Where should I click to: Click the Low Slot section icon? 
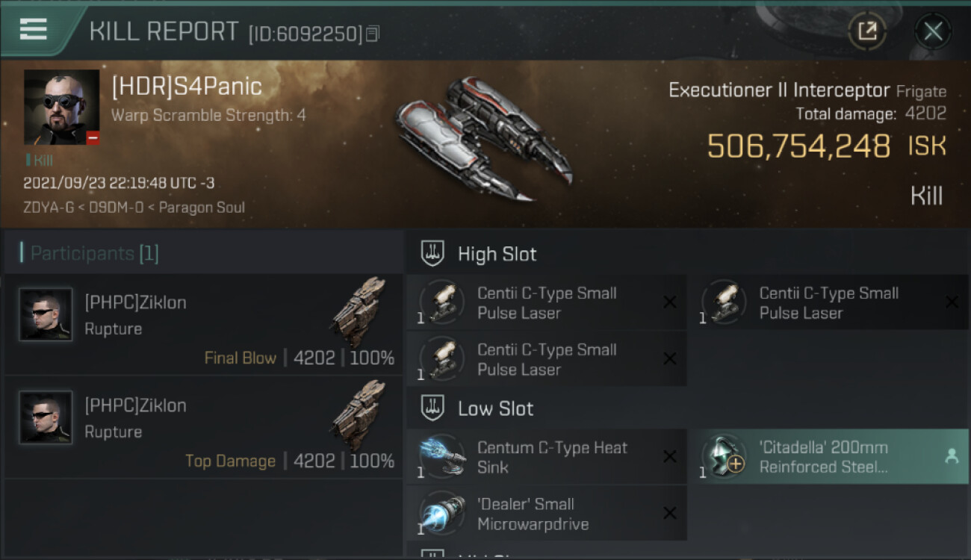pos(432,408)
